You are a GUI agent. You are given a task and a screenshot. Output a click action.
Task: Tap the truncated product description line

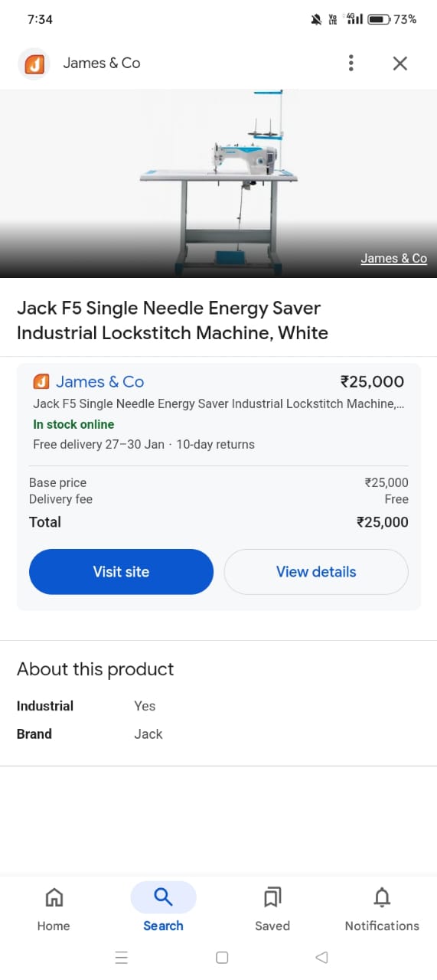pyautogui.click(x=220, y=403)
